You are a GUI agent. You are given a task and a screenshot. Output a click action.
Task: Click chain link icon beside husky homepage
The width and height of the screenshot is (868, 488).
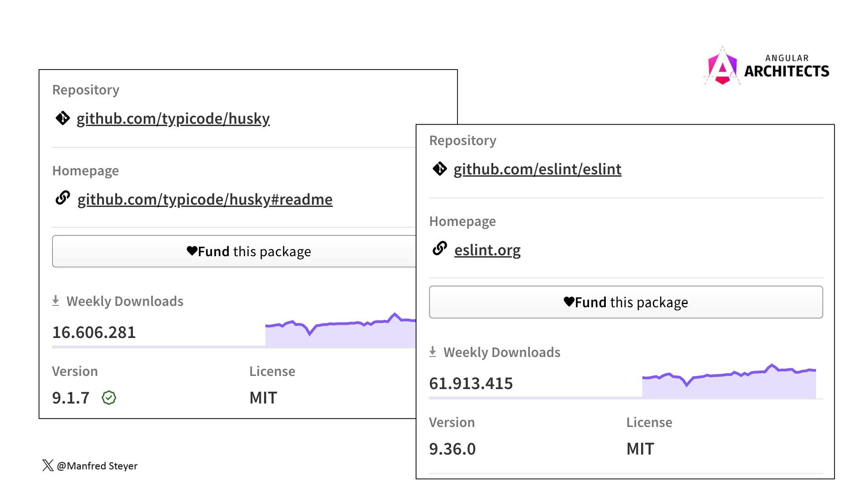63,198
